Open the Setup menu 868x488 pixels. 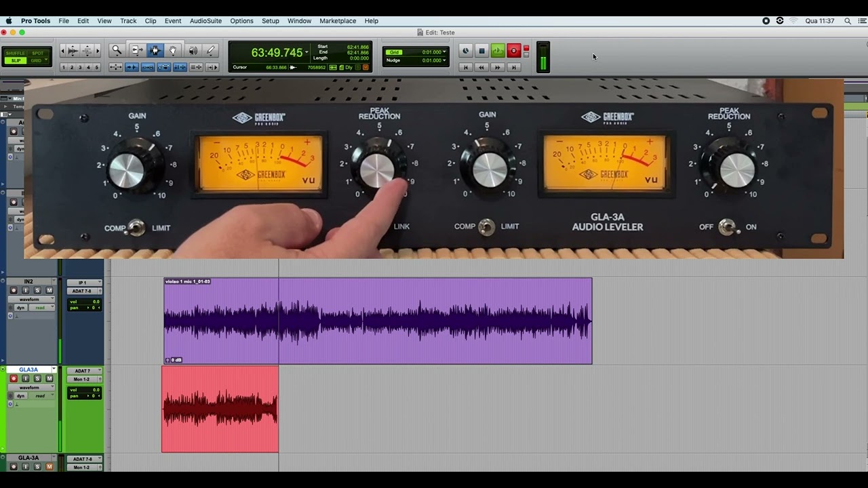[270, 21]
